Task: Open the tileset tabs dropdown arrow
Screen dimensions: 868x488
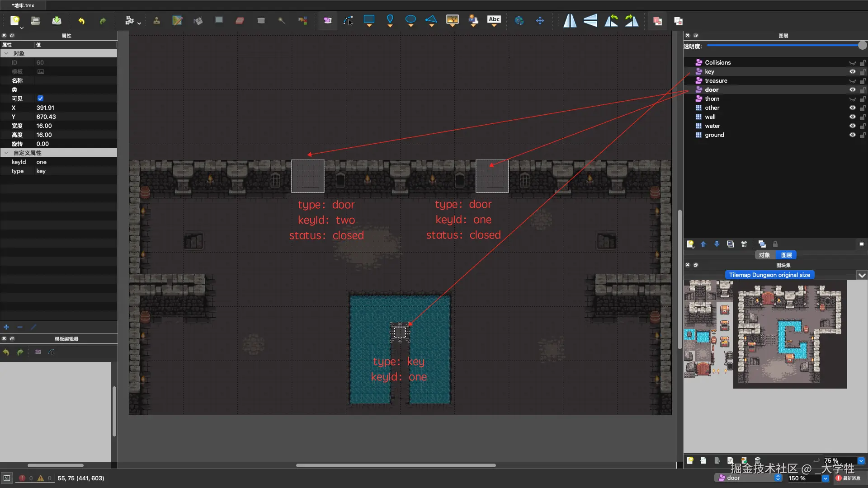Action: [862, 275]
